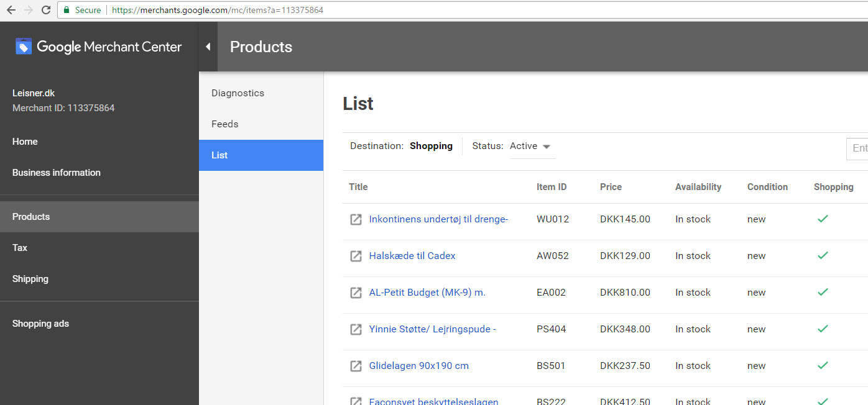Screen dimensions: 868x405
Task: Click the search field beside the Status filter
Action: 857,148
